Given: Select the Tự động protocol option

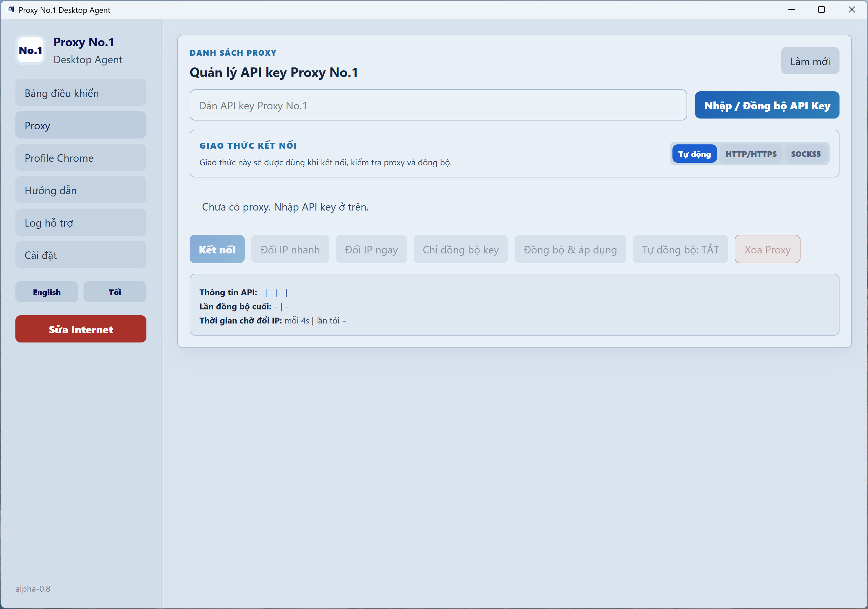Looking at the screenshot, I should coord(694,154).
